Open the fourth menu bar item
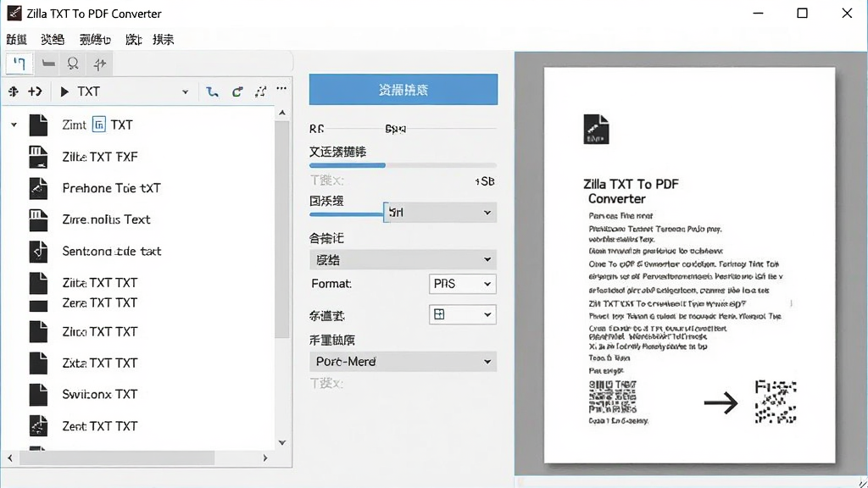 click(x=133, y=39)
